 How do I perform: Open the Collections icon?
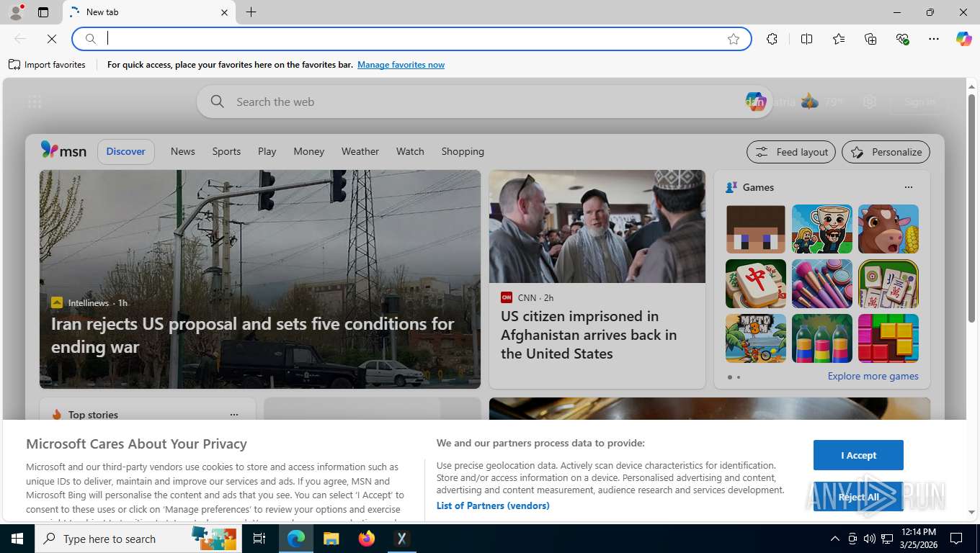click(x=870, y=39)
